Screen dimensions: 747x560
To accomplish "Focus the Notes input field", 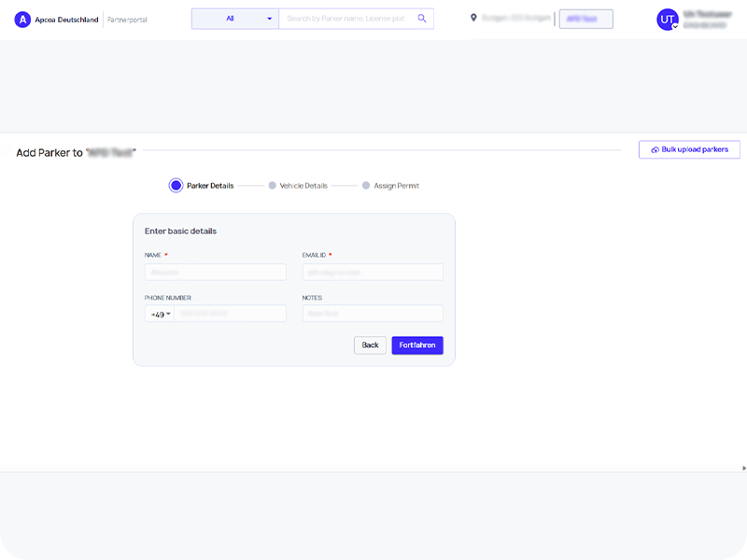I will 373,315.
